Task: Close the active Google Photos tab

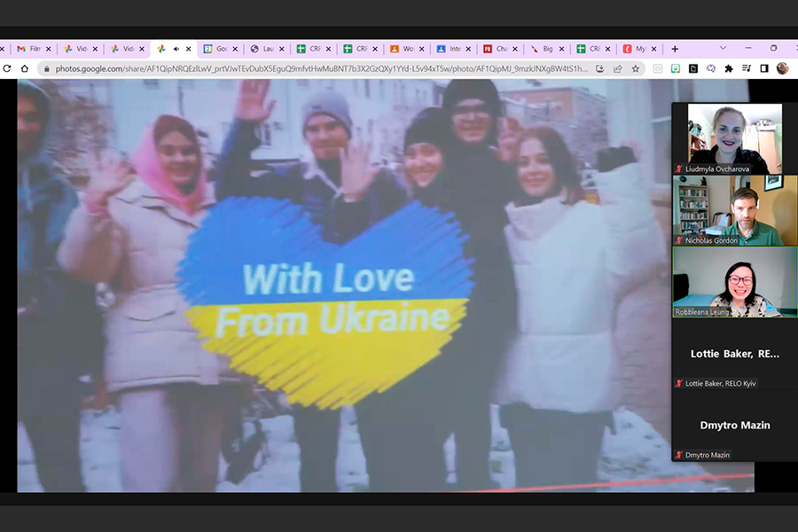Action: (188, 49)
